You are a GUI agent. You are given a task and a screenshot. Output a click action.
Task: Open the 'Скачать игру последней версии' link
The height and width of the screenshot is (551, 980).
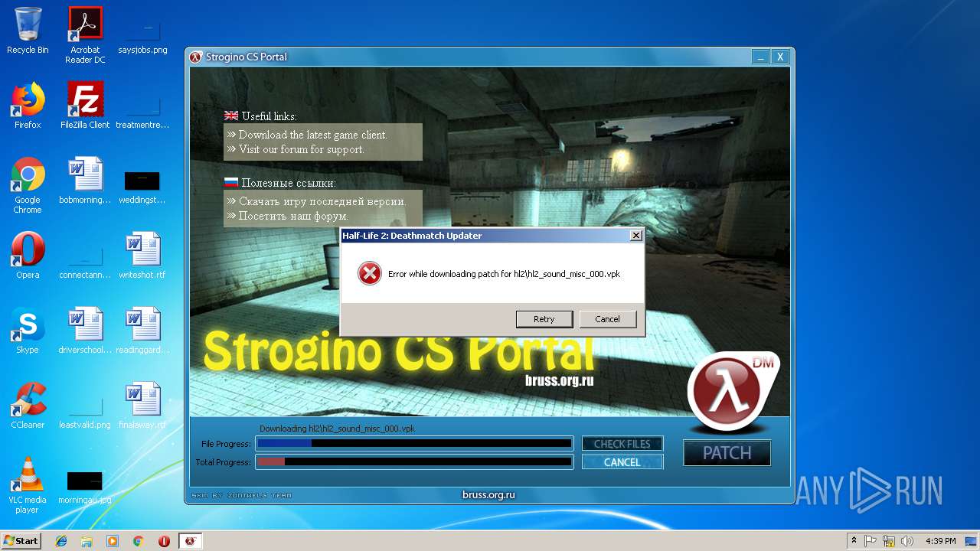coord(322,201)
